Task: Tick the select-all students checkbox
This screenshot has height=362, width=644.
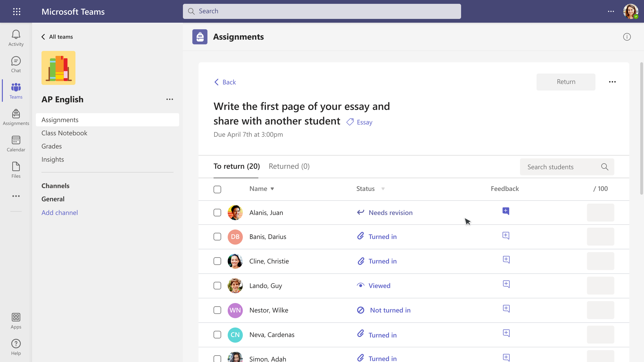Action: pos(217,189)
